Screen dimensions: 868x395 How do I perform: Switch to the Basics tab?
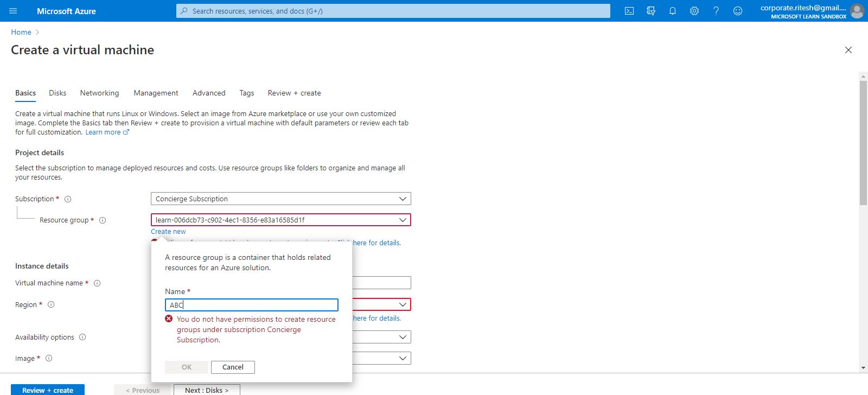25,93
